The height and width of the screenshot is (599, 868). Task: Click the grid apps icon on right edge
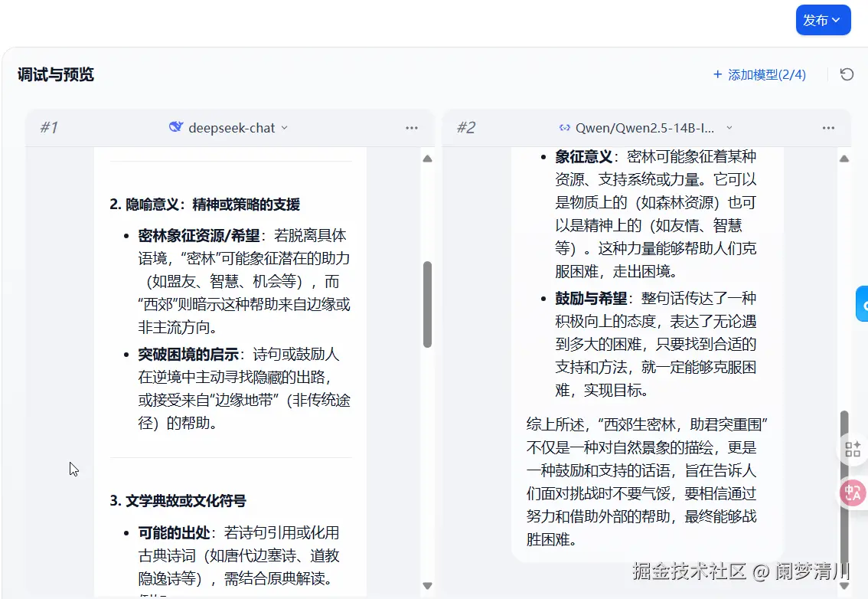click(x=853, y=449)
